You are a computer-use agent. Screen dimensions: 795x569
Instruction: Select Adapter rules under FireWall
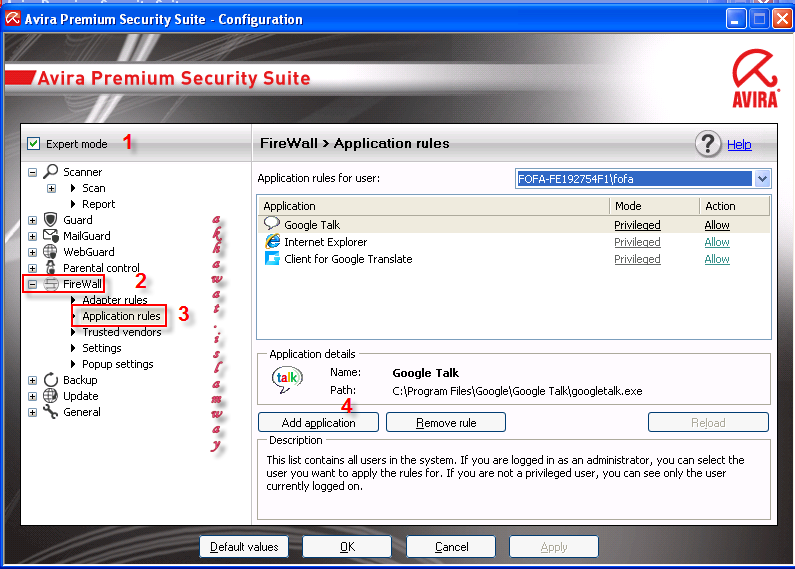click(x=115, y=300)
